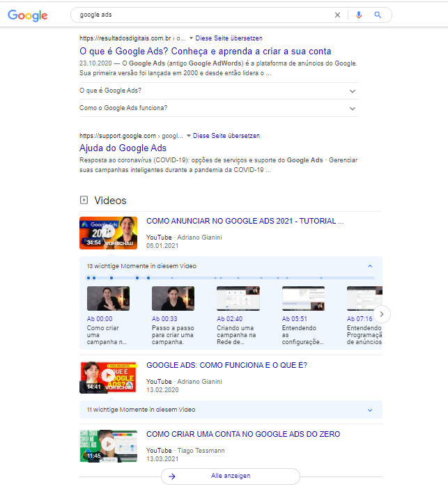Image resolution: width=448 pixels, height=496 pixels.
Task: Play the 'Como funciona e o que é' thumbnail
Action: (108, 377)
